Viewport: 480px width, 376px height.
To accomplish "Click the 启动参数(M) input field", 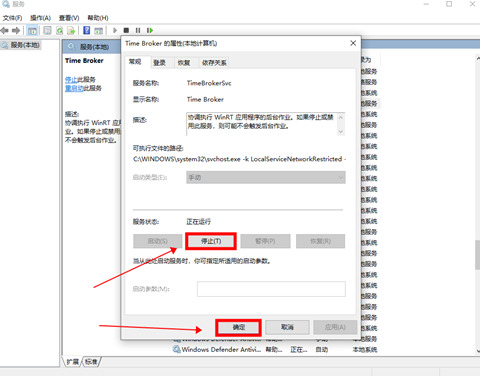I will click(271, 289).
